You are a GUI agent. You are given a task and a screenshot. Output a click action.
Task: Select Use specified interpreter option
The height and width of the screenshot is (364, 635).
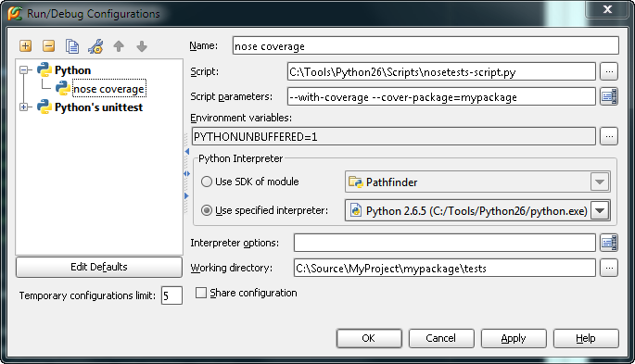[207, 210]
